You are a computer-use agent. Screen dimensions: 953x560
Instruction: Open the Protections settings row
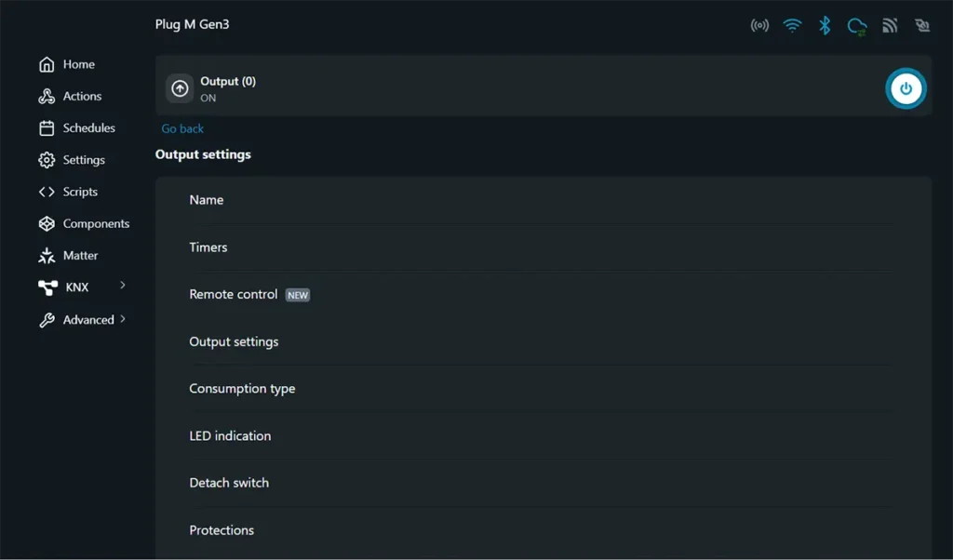[221, 531]
